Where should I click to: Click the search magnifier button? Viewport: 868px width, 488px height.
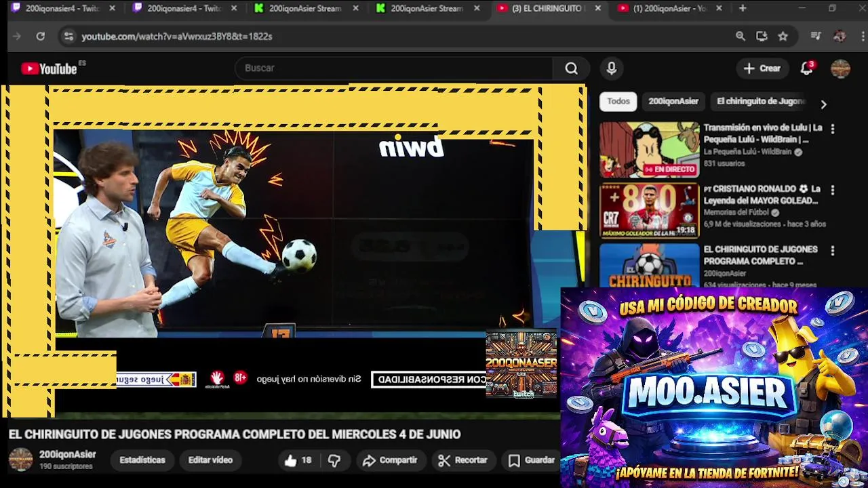tap(572, 68)
